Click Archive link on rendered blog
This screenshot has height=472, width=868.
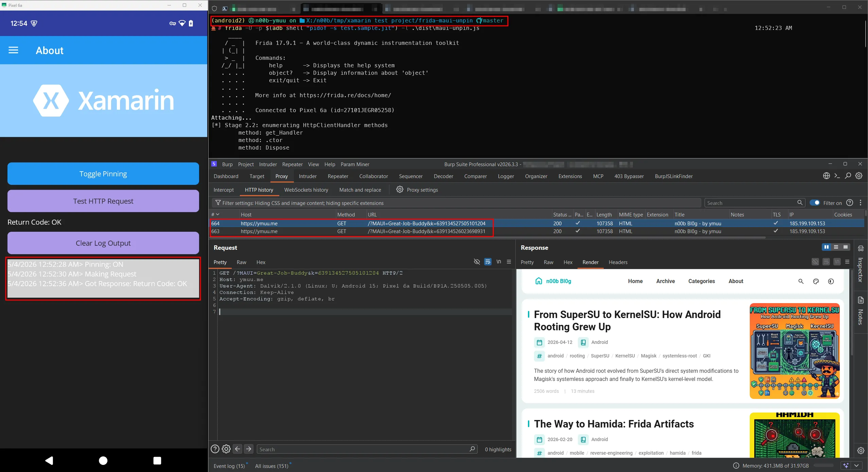666,281
